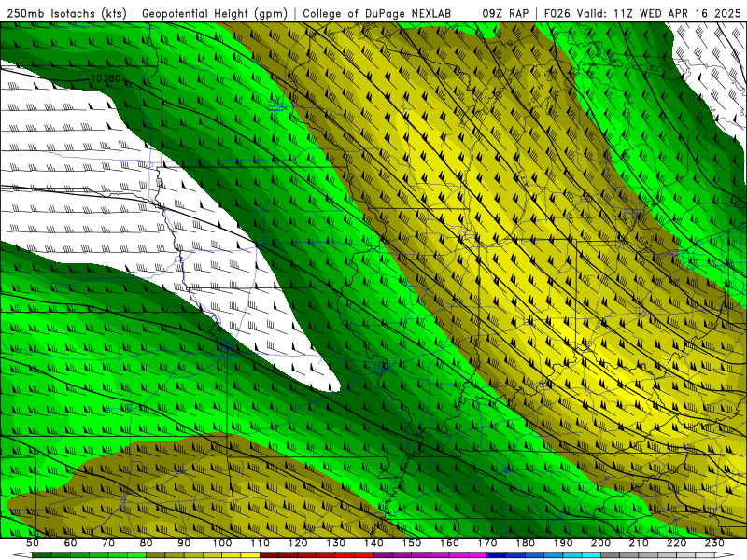The width and height of the screenshot is (747, 560).
Task: Click the "F026" forecast hour label
Action: 556,14
